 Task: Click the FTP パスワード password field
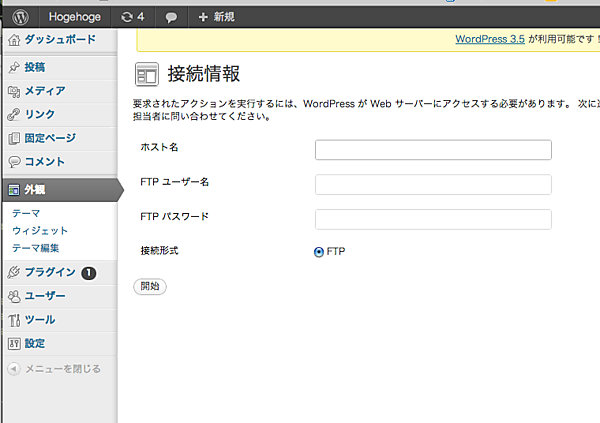point(433,219)
